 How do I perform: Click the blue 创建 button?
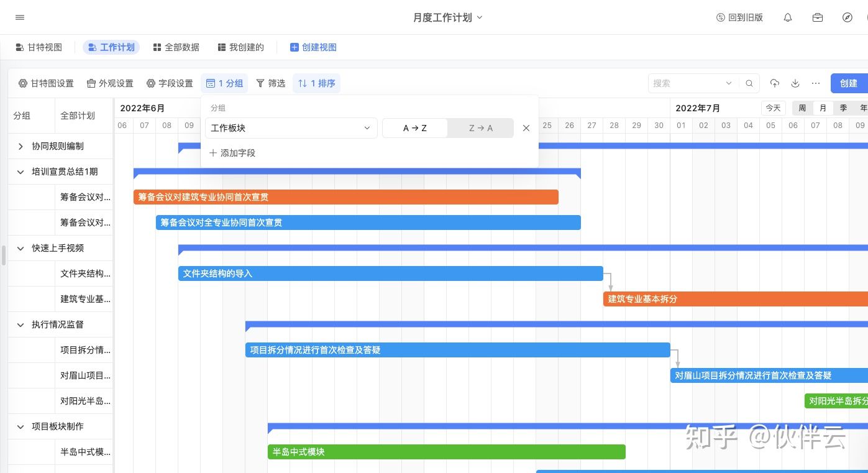coord(849,83)
